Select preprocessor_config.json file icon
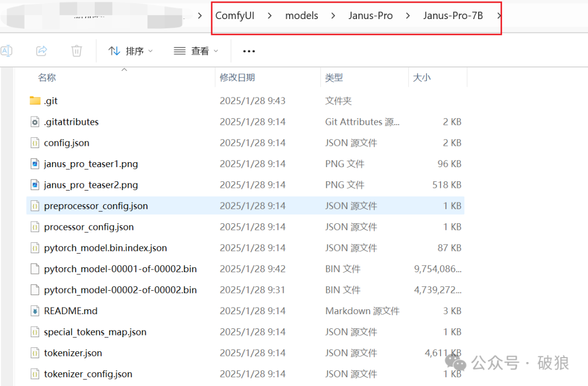Screen dimensions: 588x386 [x=35, y=206]
